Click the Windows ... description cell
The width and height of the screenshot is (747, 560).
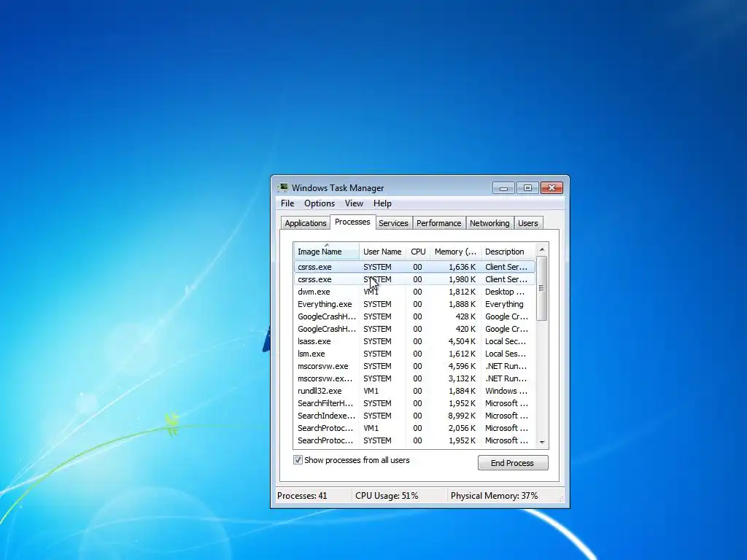(506, 391)
